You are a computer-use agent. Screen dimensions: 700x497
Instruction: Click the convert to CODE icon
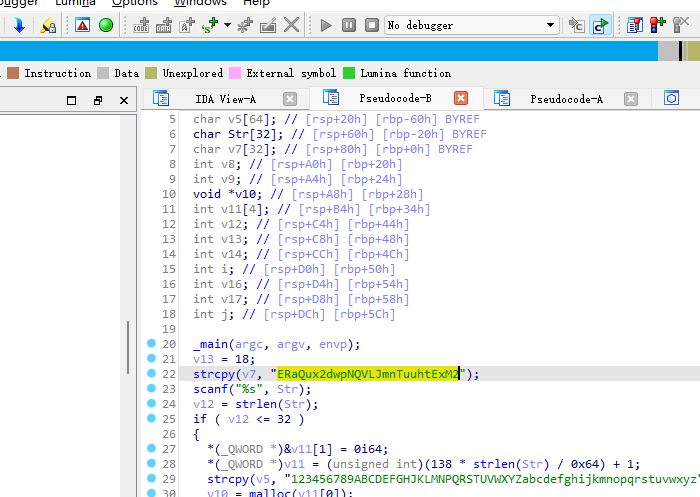141,25
